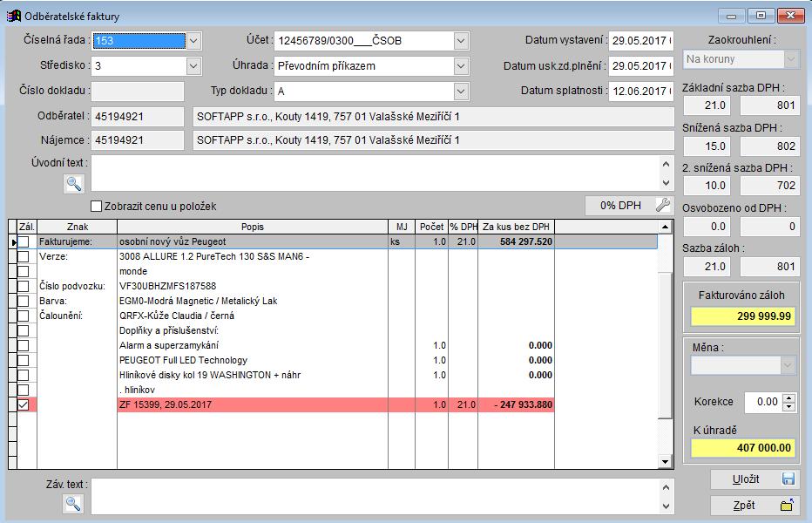This screenshot has width=812, height=523.
Task: Select the '- 247 933.880' amount cell
Action: click(x=517, y=404)
